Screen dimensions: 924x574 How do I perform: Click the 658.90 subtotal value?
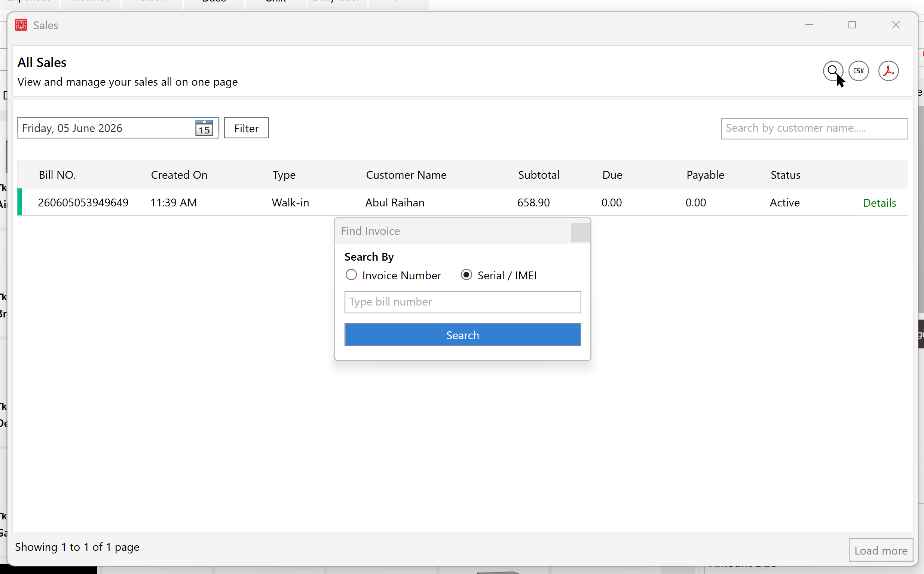tap(533, 202)
